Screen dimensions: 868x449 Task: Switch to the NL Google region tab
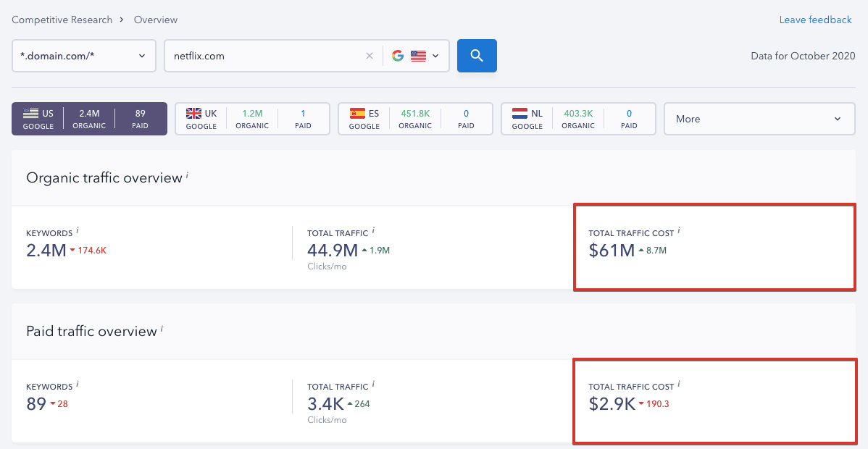click(x=578, y=119)
